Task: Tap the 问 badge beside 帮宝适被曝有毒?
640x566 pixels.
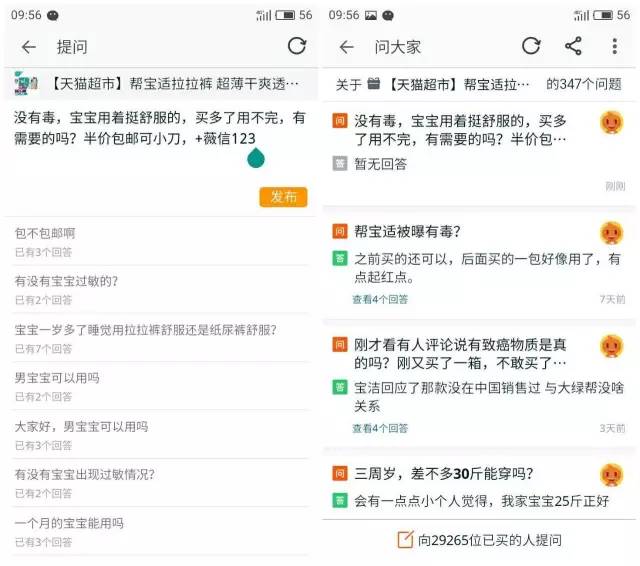Action: [x=340, y=231]
